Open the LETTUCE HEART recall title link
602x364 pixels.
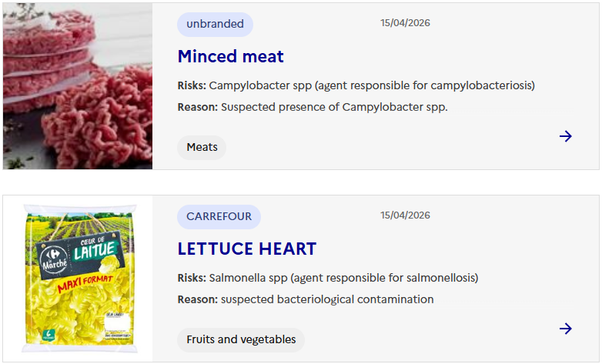coord(247,249)
